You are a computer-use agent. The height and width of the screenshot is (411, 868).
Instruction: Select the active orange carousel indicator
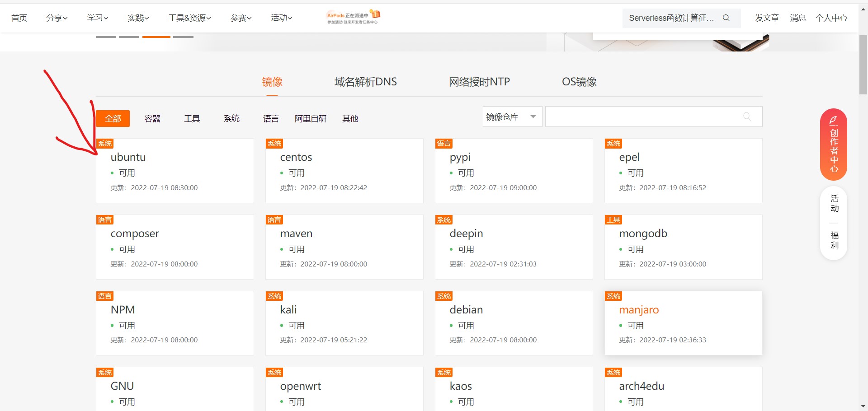click(156, 37)
